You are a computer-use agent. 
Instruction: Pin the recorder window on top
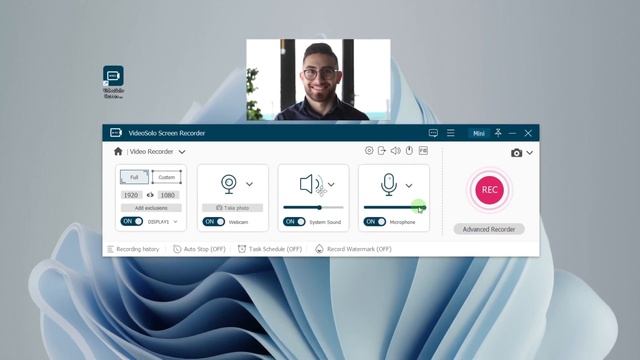point(498,133)
